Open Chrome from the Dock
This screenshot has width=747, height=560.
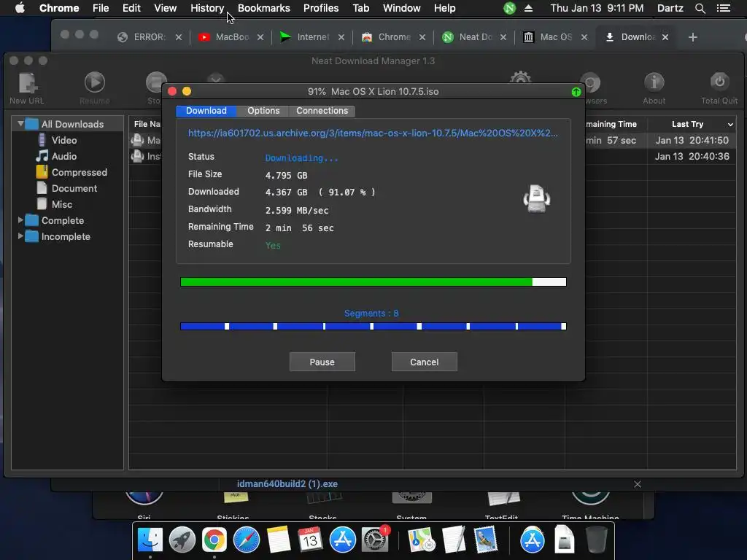(x=214, y=540)
